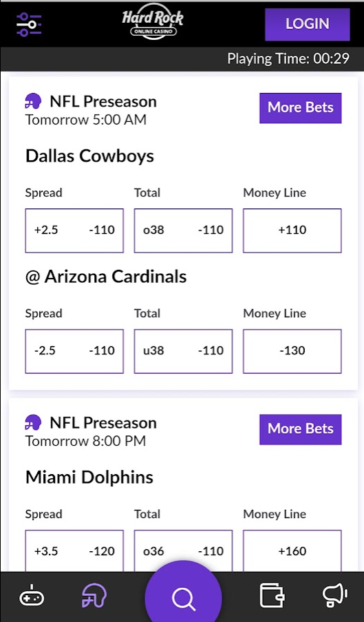
Task: Pick Arizona Cardinals -130 money line
Action: [x=292, y=351]
